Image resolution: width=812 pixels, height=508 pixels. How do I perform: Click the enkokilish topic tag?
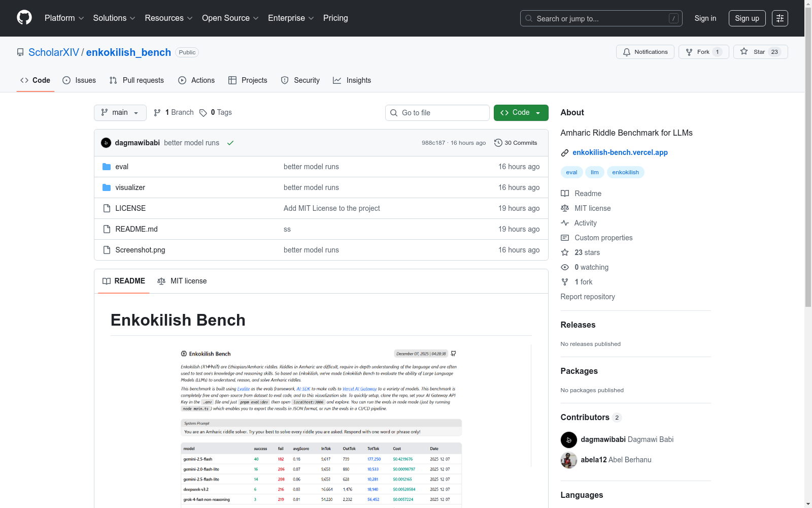(626, 172)
